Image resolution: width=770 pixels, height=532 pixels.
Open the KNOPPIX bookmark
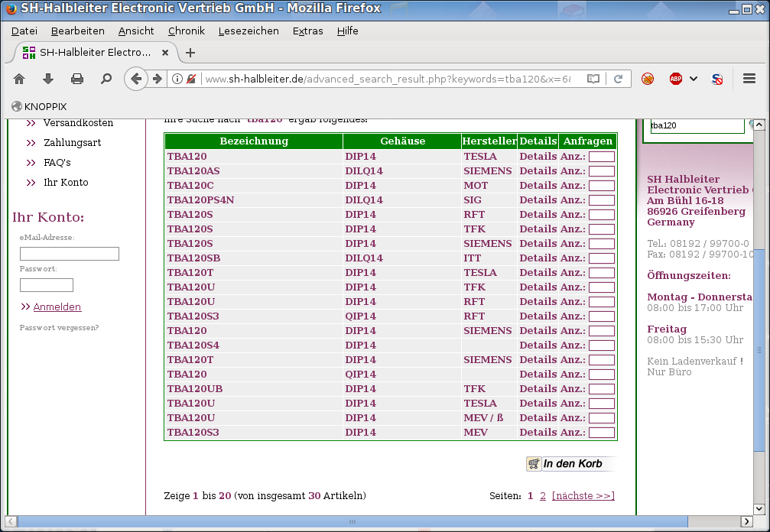point(39,106)
